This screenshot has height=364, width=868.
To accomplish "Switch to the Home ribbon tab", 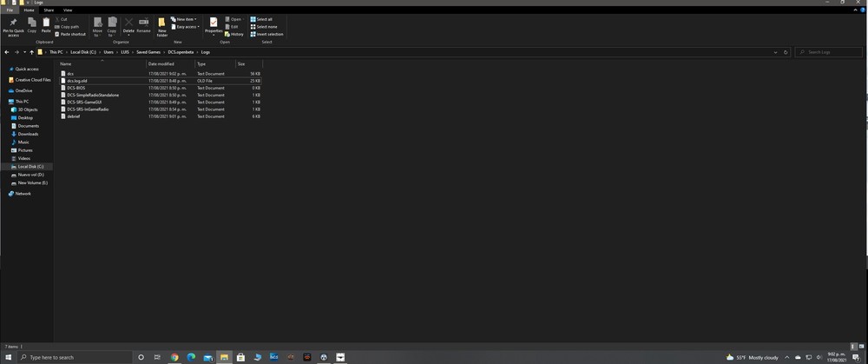I will (29, 10).
